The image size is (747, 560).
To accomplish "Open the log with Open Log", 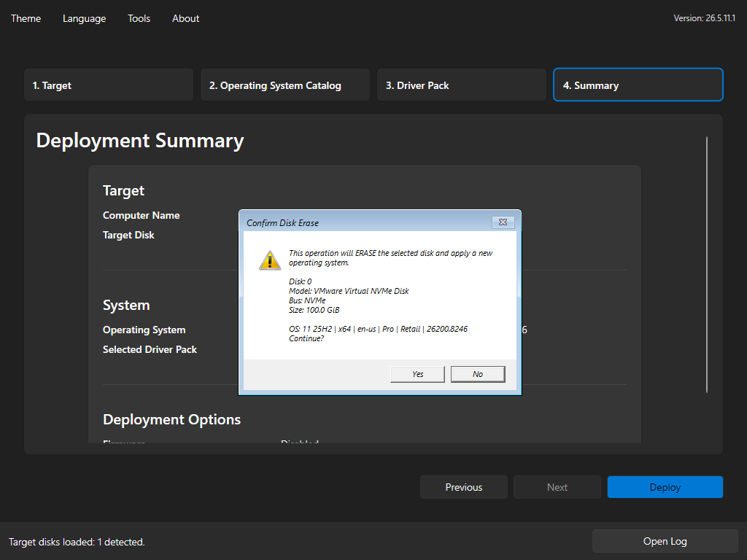I will [665, 542].
